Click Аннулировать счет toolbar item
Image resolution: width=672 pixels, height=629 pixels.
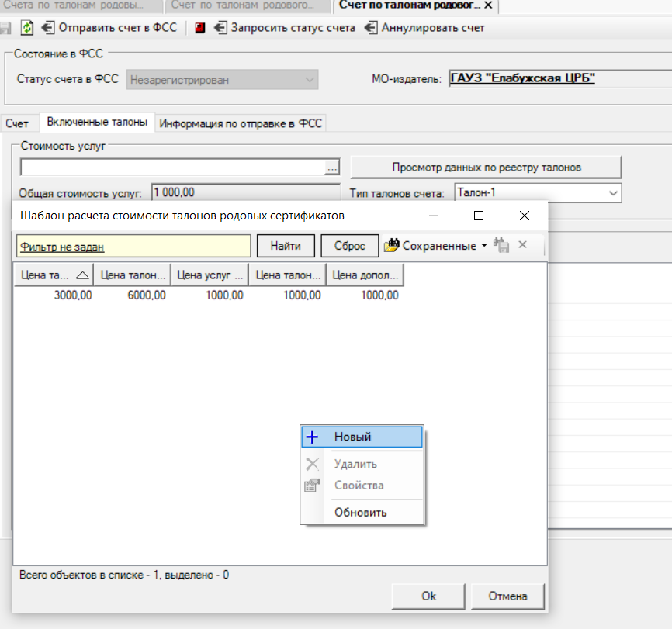coord(424,28)
